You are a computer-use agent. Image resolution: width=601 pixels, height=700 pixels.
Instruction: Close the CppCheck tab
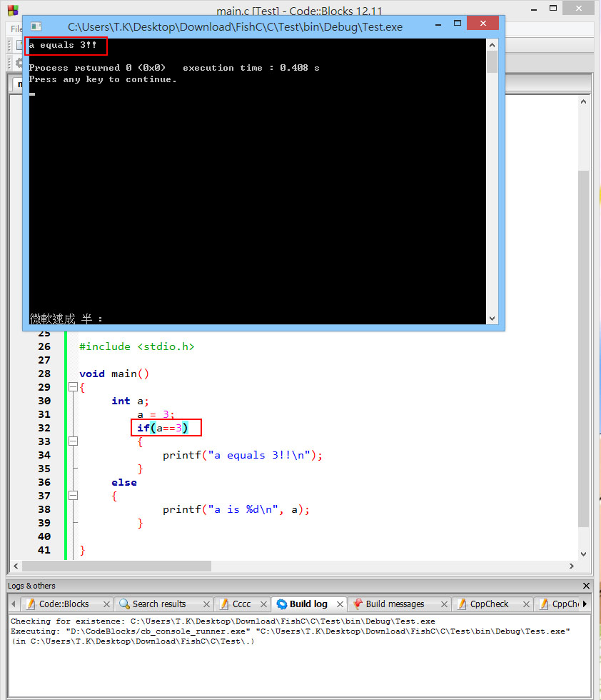[527, 604]
